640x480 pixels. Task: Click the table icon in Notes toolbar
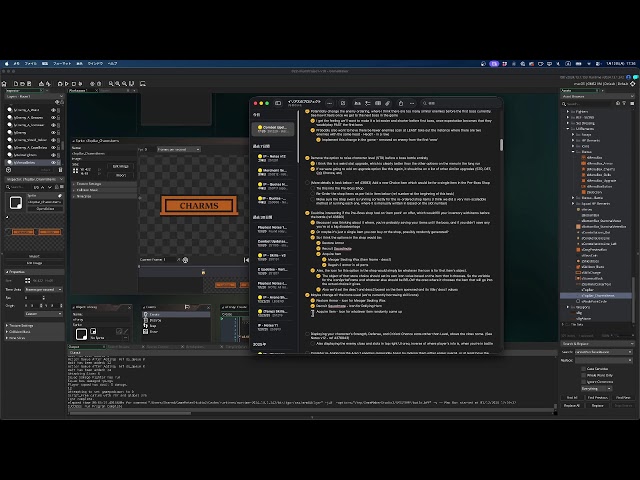coord(378,103)
